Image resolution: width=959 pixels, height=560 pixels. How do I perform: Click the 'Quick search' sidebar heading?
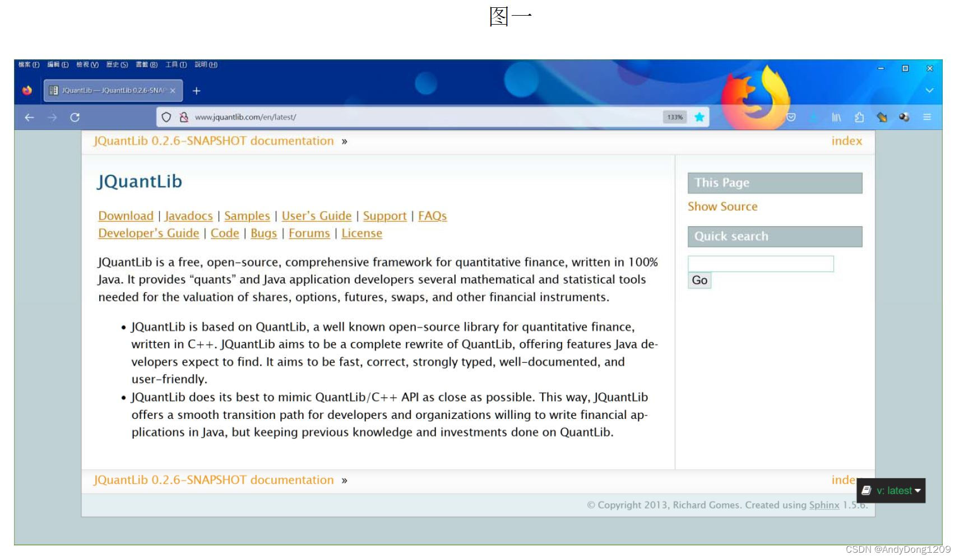coord(775,237)
